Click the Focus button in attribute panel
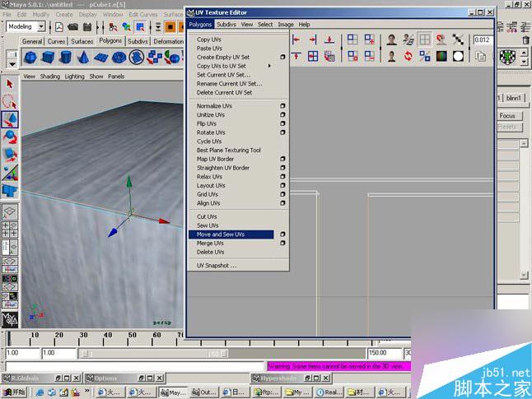Image resolution: width=532 pixels, height=399 pixels. coord(507,116)
